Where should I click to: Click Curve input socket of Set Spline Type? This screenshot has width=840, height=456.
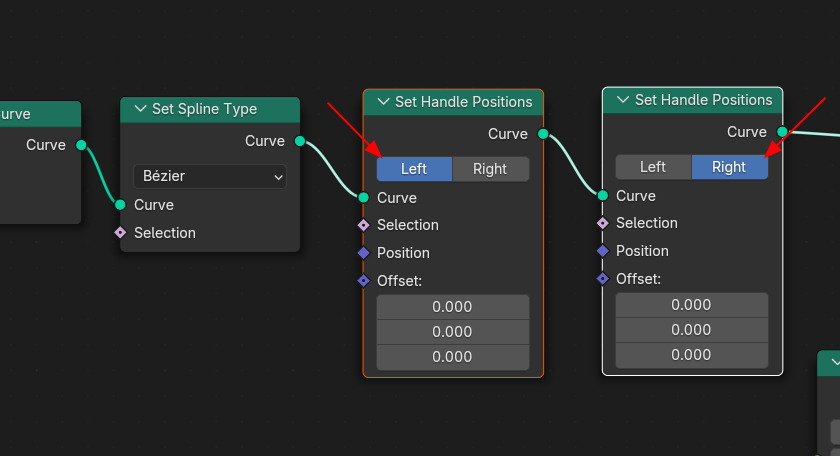(x=120, y=205)
